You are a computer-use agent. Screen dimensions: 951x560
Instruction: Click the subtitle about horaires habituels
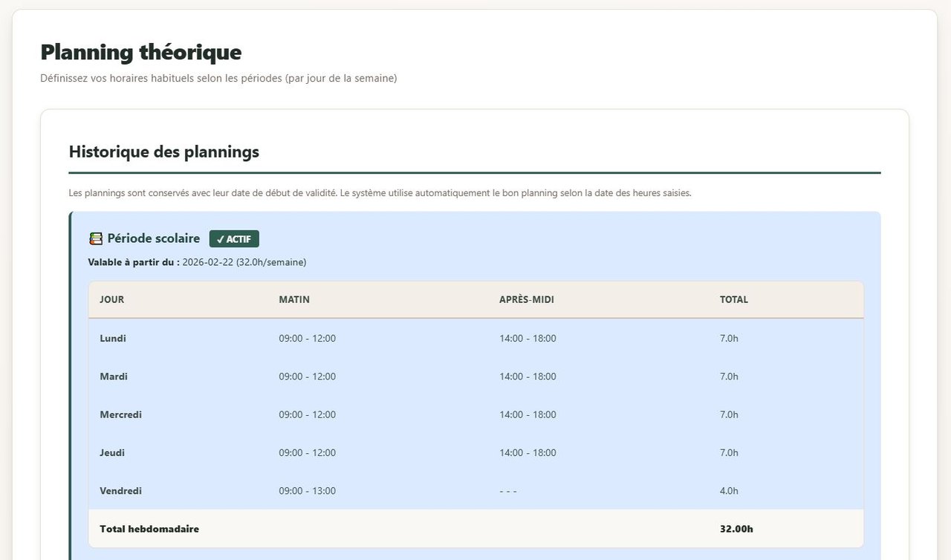218,78
